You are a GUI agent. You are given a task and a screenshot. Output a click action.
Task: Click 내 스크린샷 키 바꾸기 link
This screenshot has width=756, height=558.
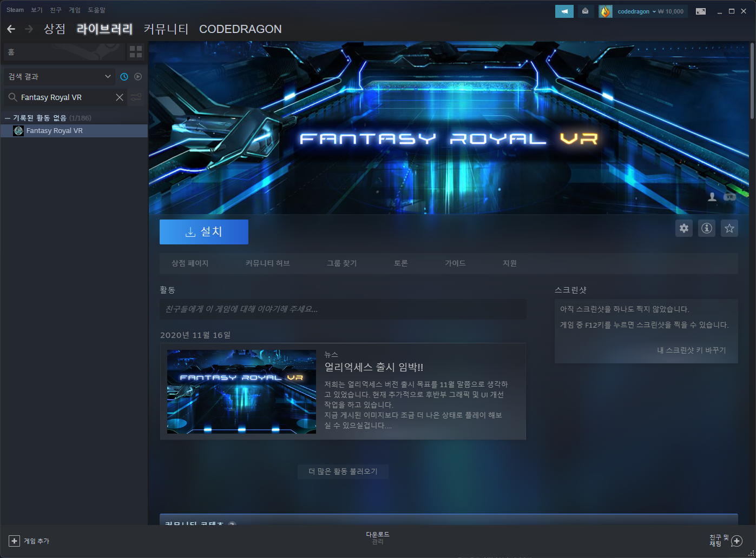click(x=692, y=350)
